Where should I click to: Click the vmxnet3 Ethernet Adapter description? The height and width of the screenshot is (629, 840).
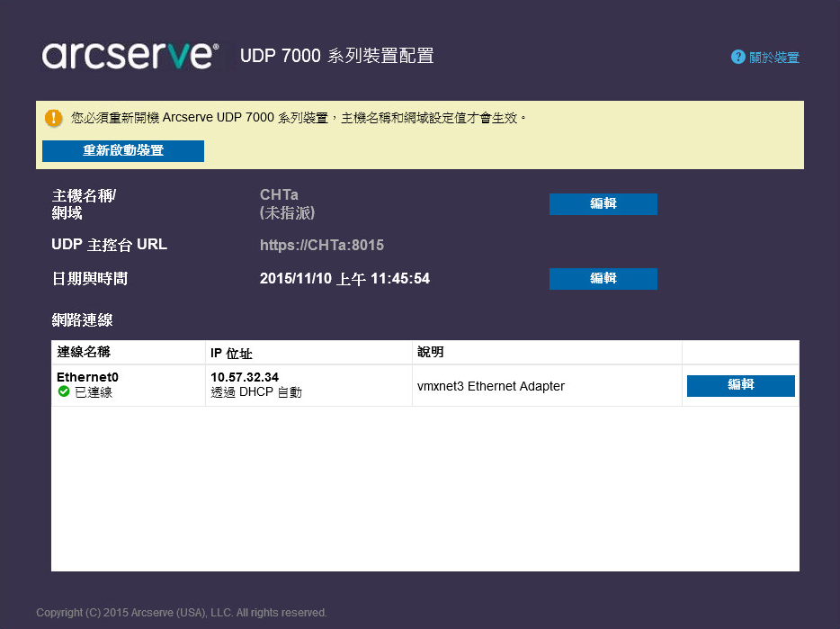491,386
